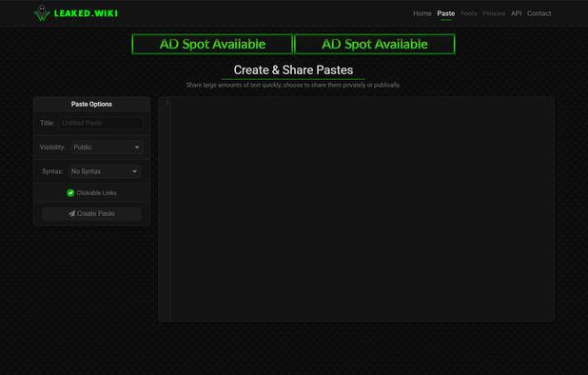
Task: Toggle the Clickable Links checkbox
Action: (70, 193)
